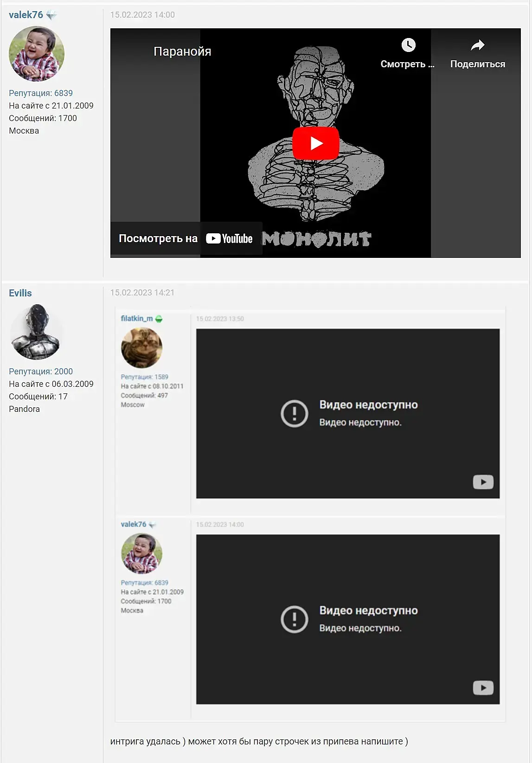Open Посмотреть на YouTube link
Image resolution: width=532 pixels, height=763 pixels.
pyautogui.click(x=186, y=238)
